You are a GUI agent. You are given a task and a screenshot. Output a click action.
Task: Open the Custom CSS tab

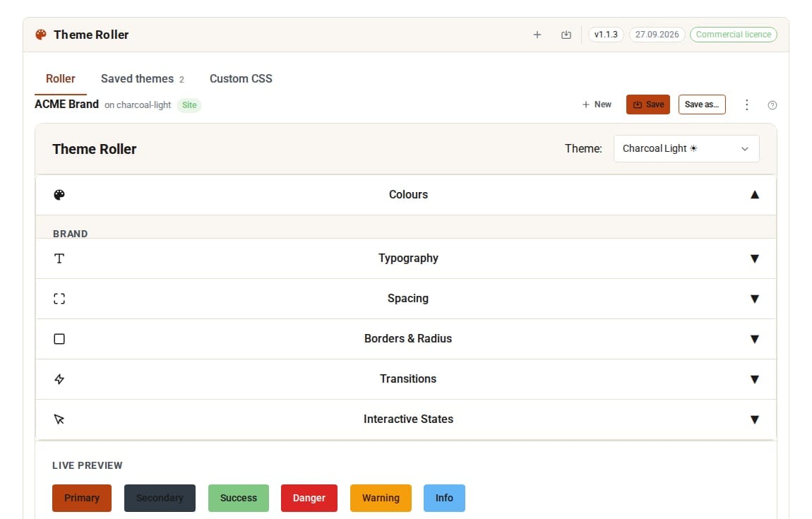pos(241,78)
